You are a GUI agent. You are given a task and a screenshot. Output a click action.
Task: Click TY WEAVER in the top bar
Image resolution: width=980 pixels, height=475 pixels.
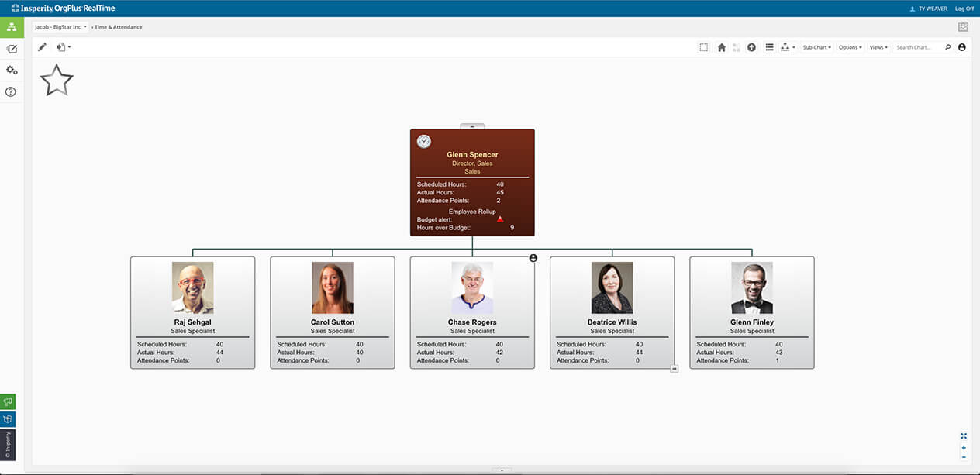point(933,8)
